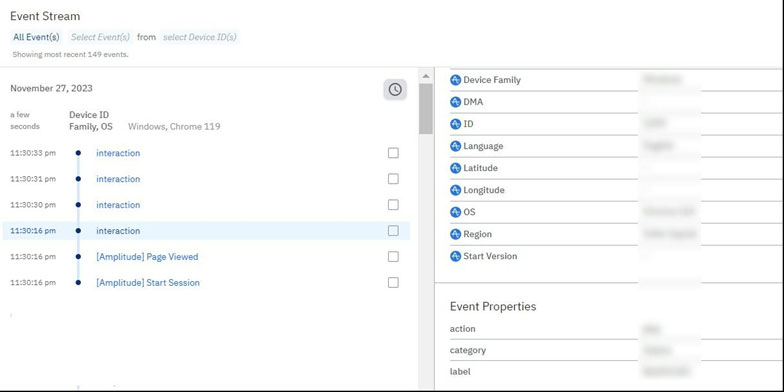Open the interaction event at 11:30:31 pm

coord(118,179)
